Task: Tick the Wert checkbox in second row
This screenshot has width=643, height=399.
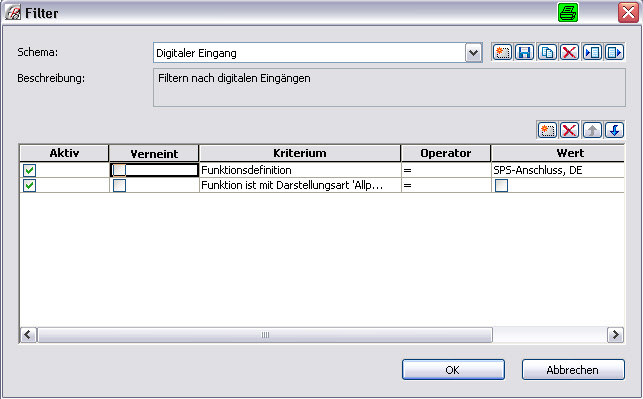Action: (502, 185)
